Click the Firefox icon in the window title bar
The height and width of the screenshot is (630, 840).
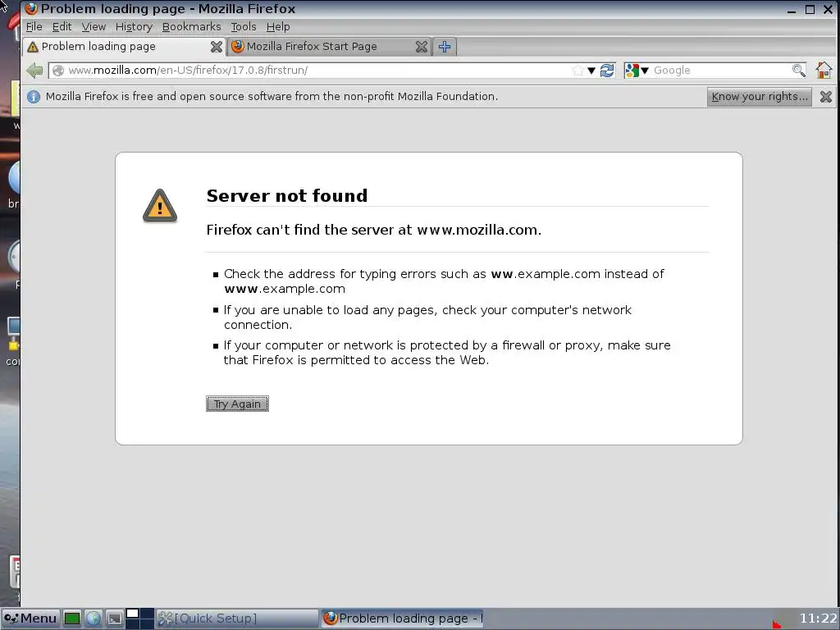[x=30, y=8]
